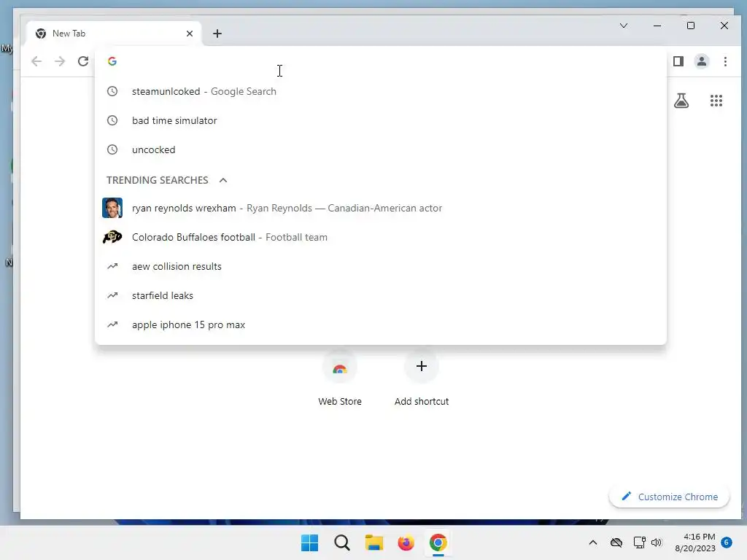Click the Google logo in address bar
Screen dimensions: 747x560
(112, 61)
